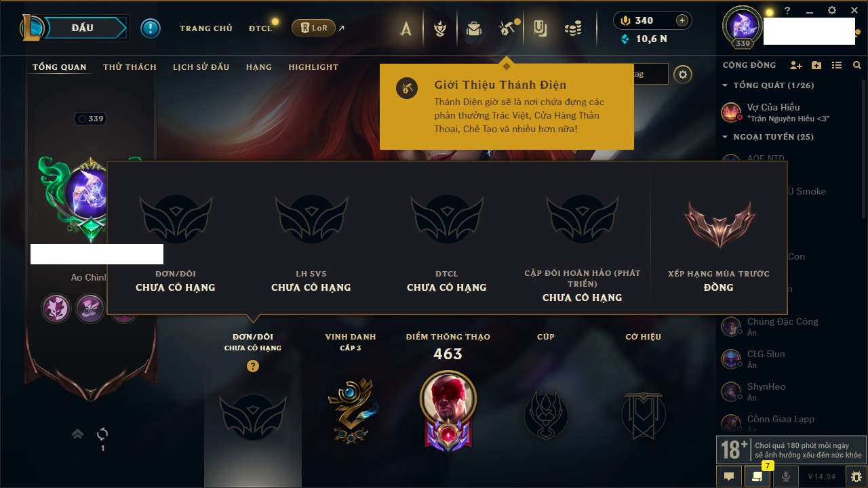The image size is (868, 488).
Task: Switch to the LỊCH SỬ ĐẤU tab
Action: point(201,67)
